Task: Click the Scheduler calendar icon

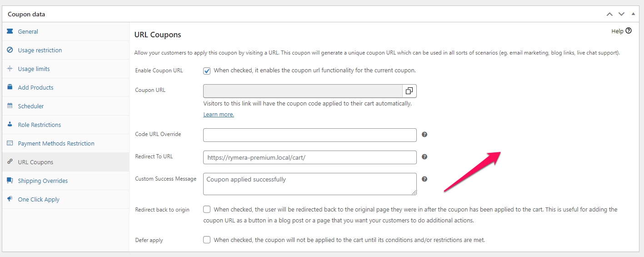Action: [x=10, y=106]
